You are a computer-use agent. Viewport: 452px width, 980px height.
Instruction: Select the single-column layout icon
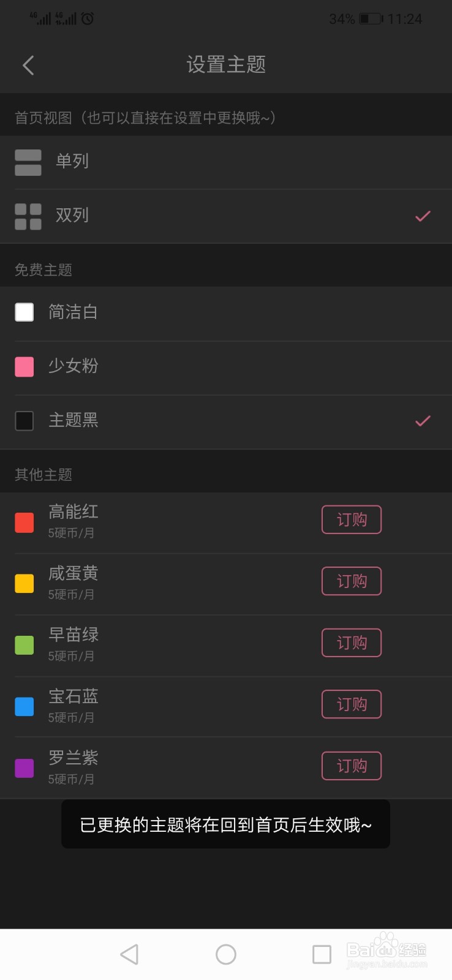28,162
